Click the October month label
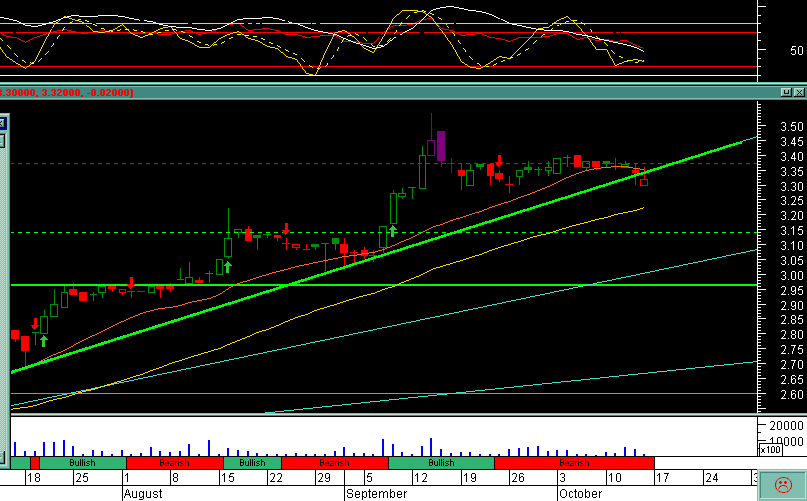Image resolution: width=807 pixels, height=501 pixels. (581, 494)
